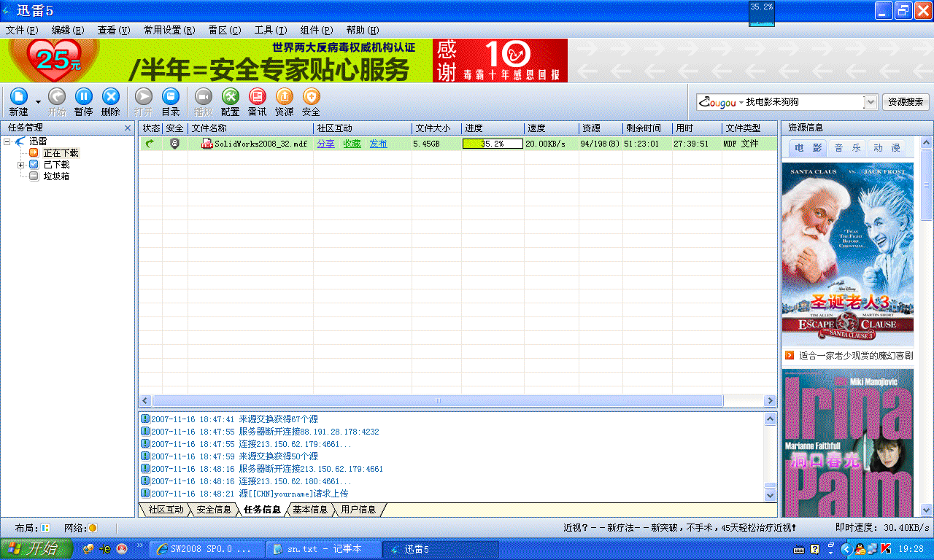Switch to the 社区互动 bottom tab

[x=166, y=510]
